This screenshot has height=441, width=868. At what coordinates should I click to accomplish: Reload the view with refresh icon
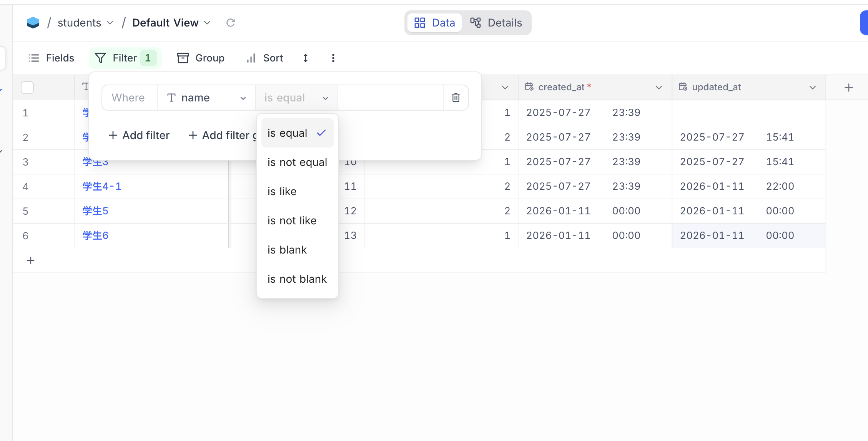(x=230, y=23)
